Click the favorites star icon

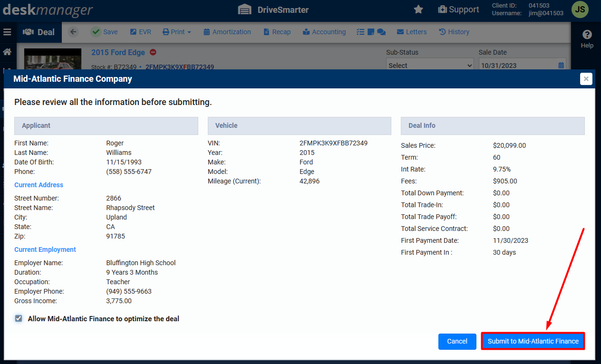click(418, 10)
